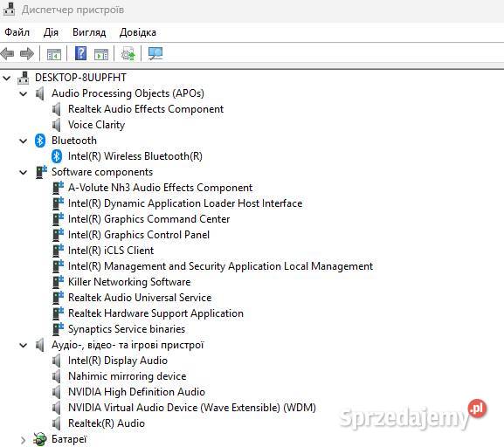The image size is (504, 447).
Task: Click the Батареї battery category icon
Action: [40, 439]
